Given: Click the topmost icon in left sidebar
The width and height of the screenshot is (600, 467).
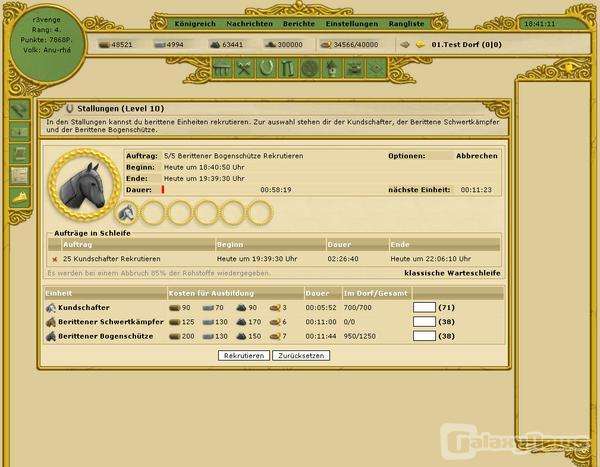Looking at the screenshot, I should pos(20,110).
